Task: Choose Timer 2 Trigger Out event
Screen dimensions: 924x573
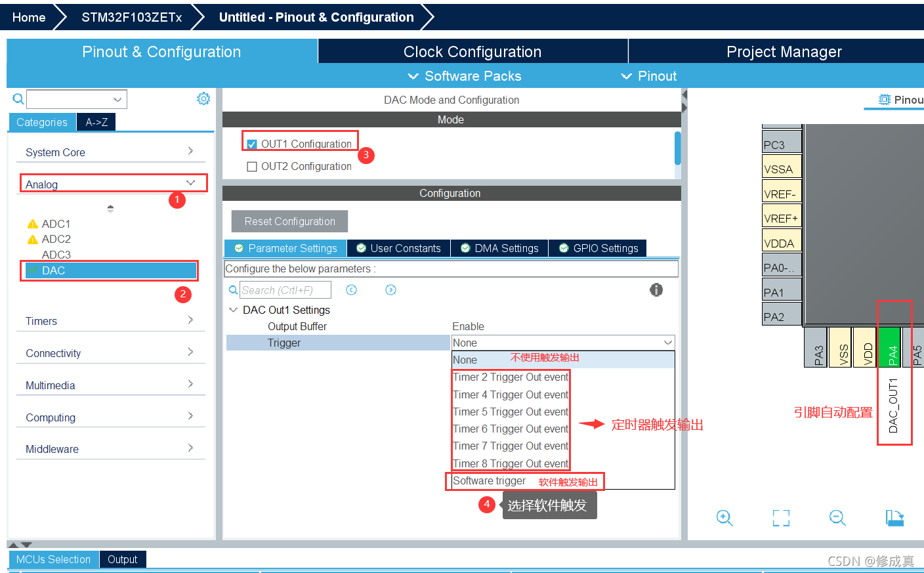Action: (x=511, y=377)
